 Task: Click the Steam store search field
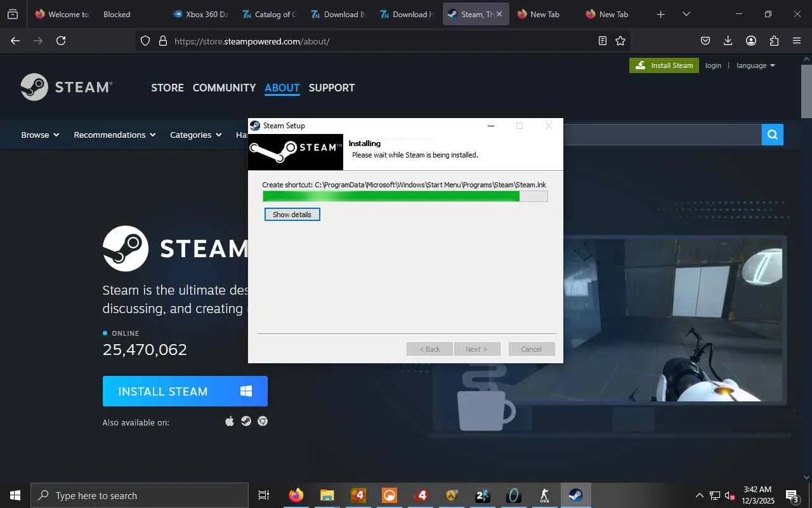pos(662,135)
